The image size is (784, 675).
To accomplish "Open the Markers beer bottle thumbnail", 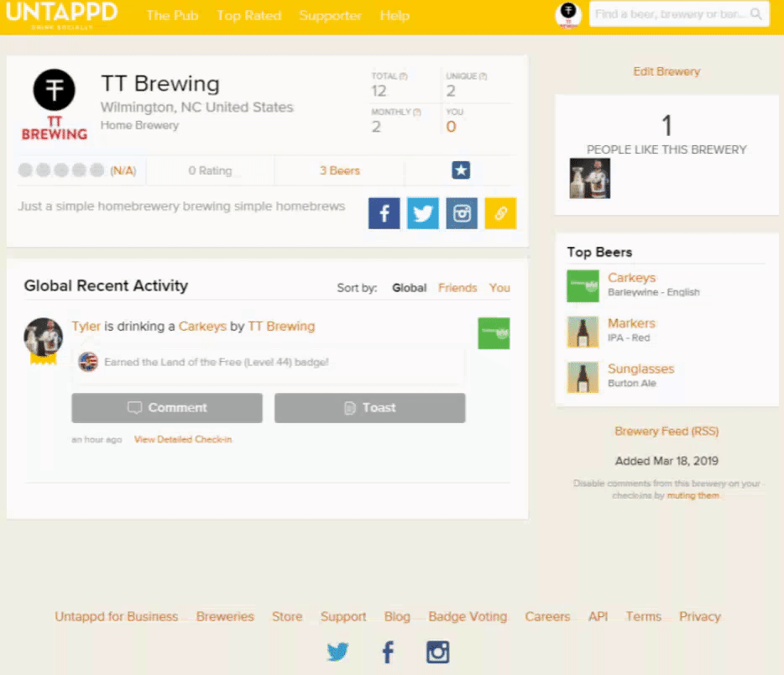I will point(583,332).
